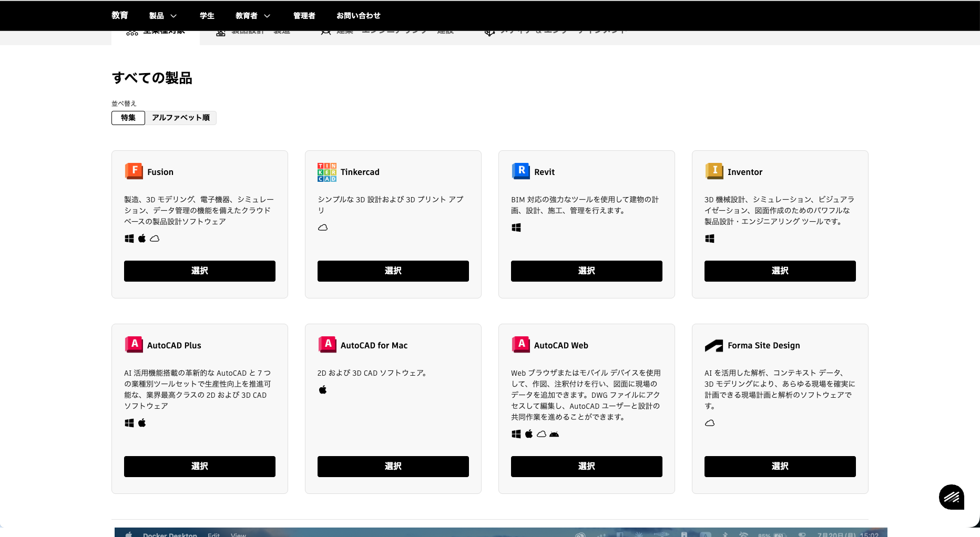Open the chat assistant floating button
The width and height of the screenshot is (980, 537).
coord(952,497)
